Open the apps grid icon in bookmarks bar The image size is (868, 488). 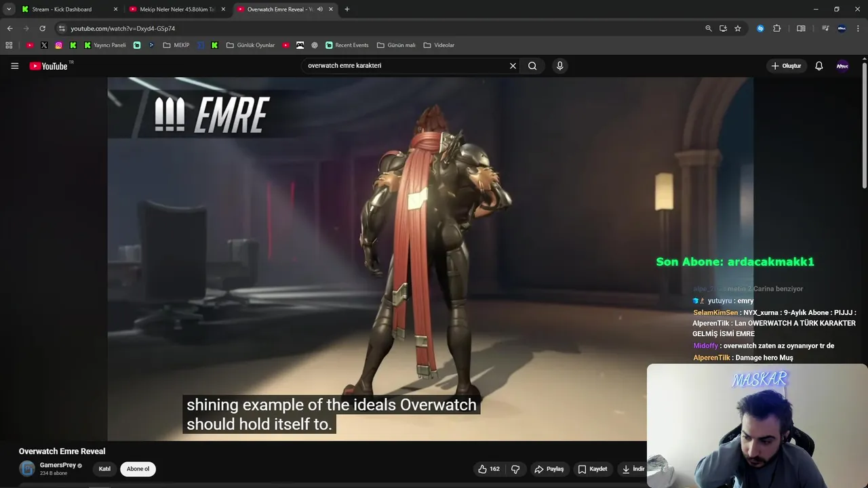[9, 45]
